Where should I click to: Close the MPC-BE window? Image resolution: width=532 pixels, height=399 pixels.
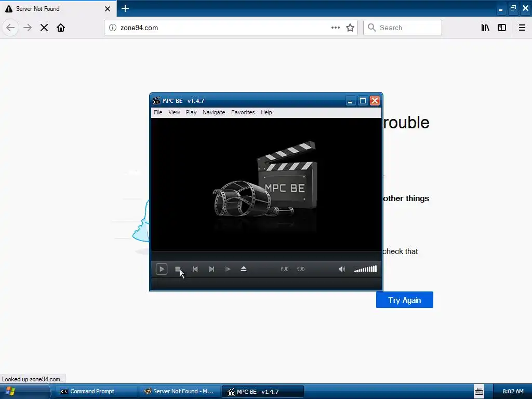375,101
